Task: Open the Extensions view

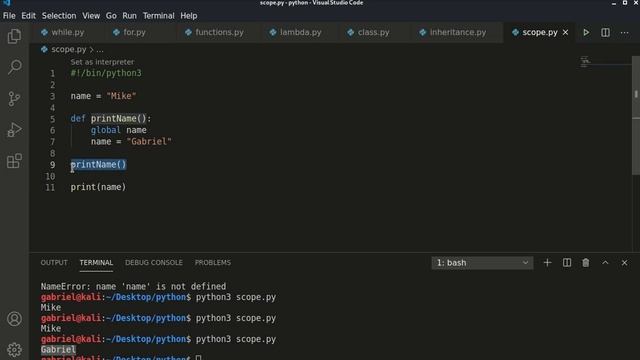Action: (14, 161)
